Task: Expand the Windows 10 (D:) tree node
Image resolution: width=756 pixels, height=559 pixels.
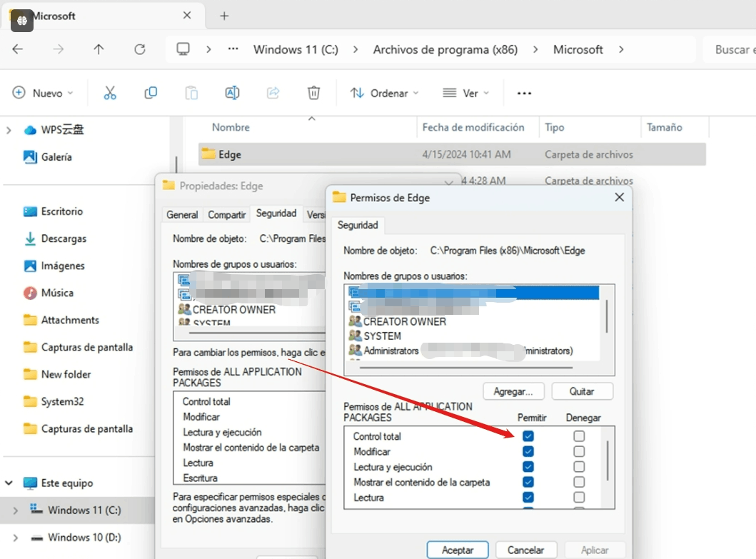Action: point(16,538)
